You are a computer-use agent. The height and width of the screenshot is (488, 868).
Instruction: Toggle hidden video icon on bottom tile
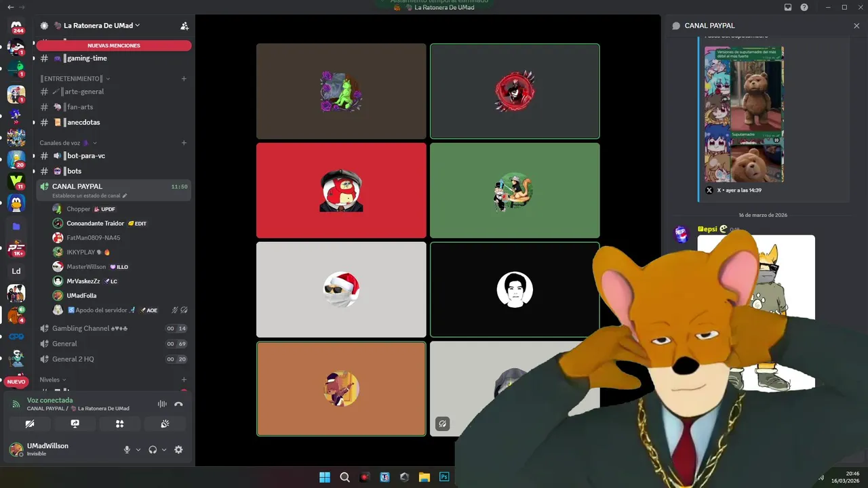click(x=442, y=424)
